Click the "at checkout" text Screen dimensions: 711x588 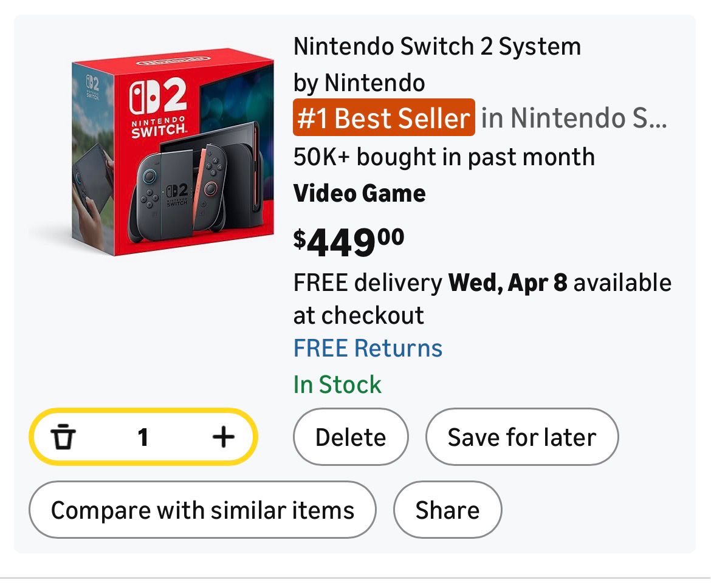pos(359,316)
